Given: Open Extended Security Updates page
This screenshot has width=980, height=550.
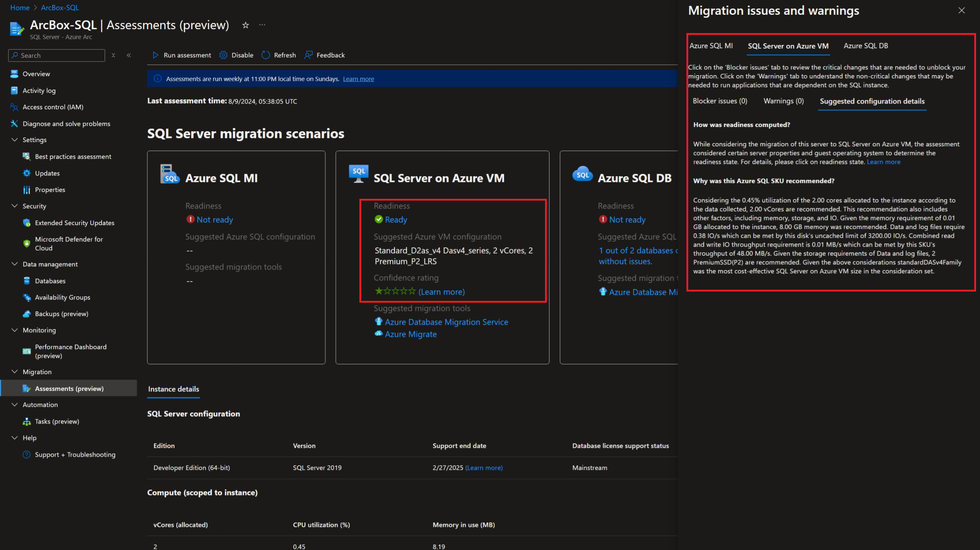Looking at the screenshot, I should click(74, 223).
